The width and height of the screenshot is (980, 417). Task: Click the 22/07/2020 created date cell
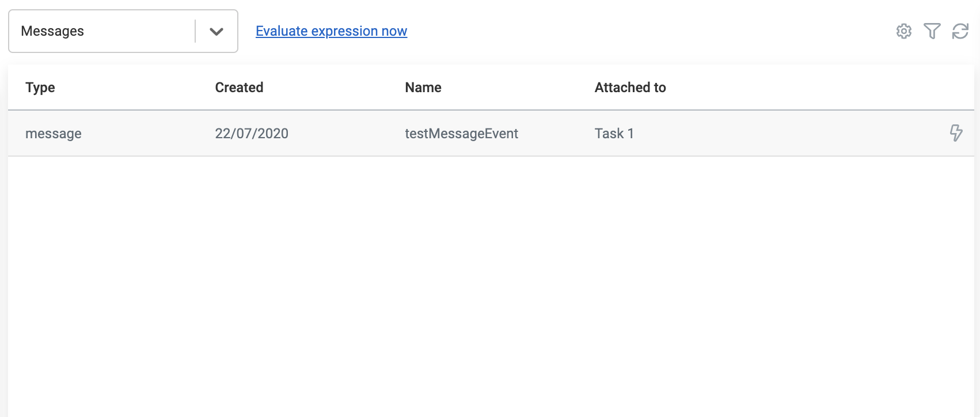(251, 133)
